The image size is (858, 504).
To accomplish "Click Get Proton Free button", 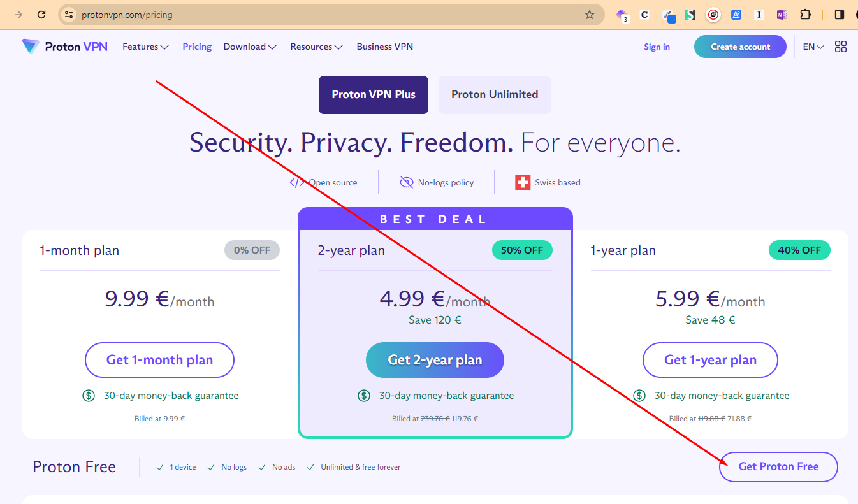I will pyautogui.click(x=778, y=467).
